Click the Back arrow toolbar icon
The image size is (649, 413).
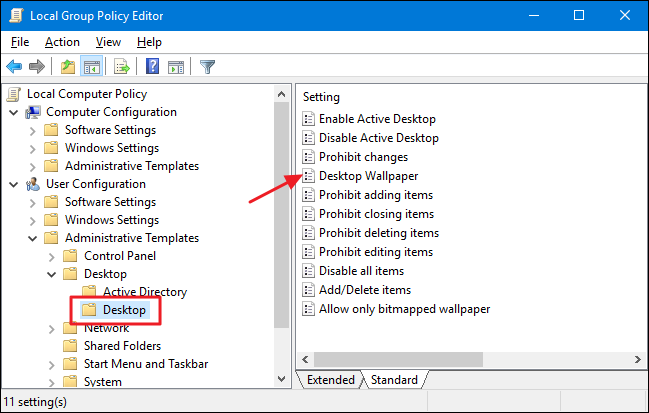(14, 67)
